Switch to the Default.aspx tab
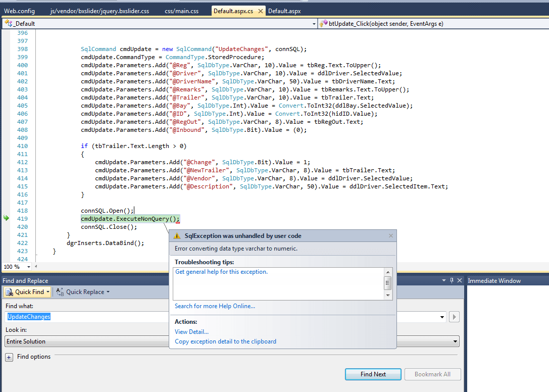 [284, 11]
